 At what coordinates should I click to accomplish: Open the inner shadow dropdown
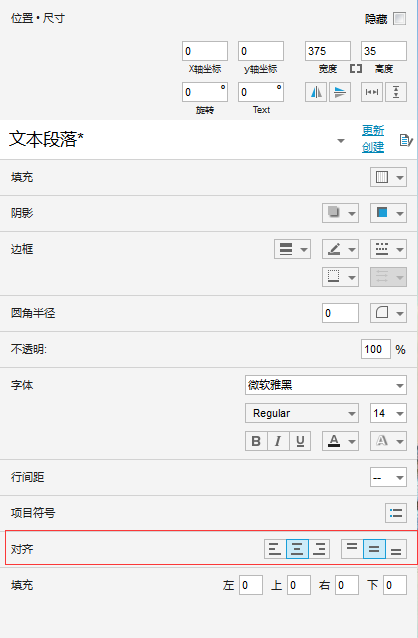[x=388, y=213]
